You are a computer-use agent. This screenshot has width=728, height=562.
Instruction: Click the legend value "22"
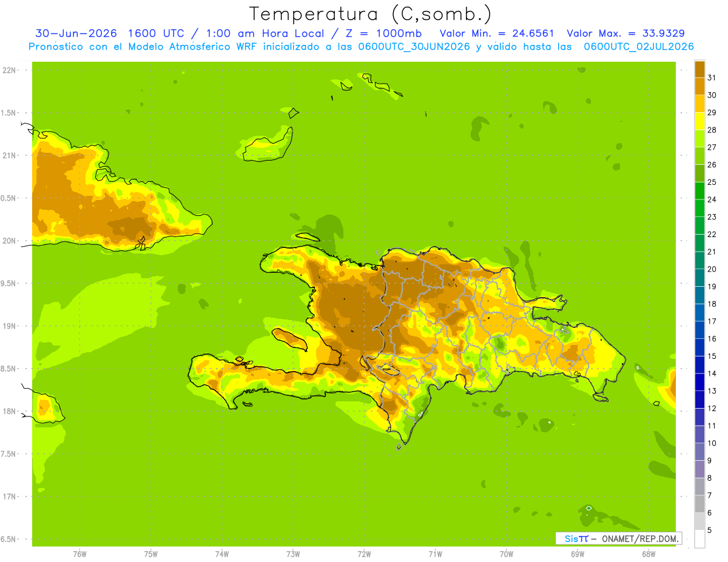tap(712, 234)
